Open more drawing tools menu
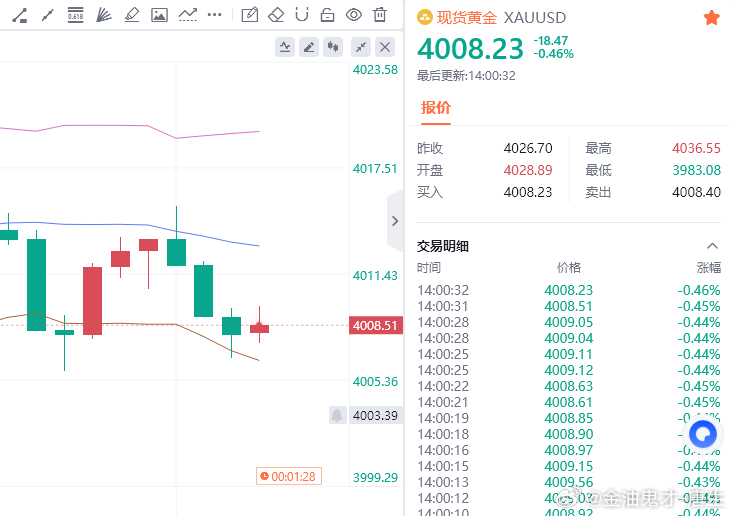The height and width of the screenshot is (516, 733). (215, 15)
